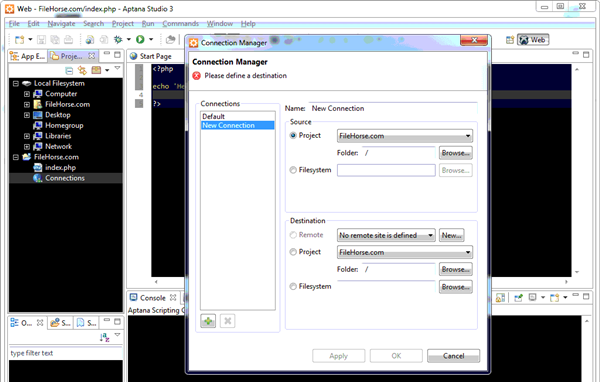Viewport: 600px width, 382px height.
Task: Select index.php in Project Explorer
Action: (x=60, y=168)
